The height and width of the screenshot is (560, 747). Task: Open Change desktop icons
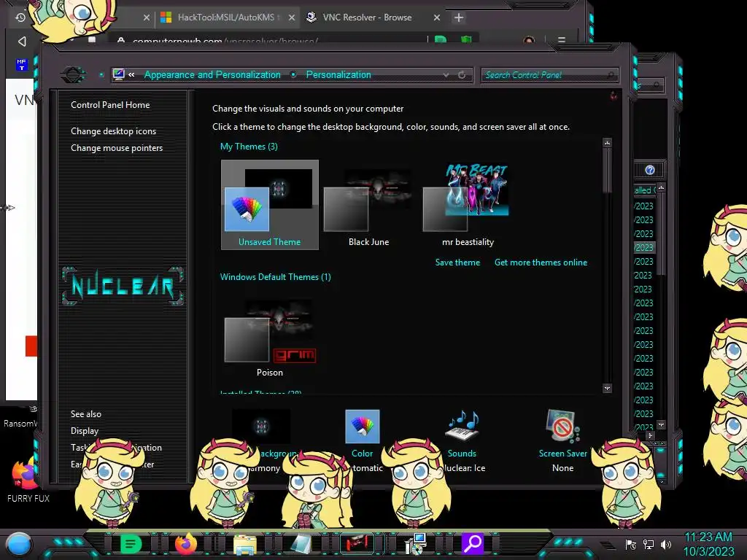113,131
